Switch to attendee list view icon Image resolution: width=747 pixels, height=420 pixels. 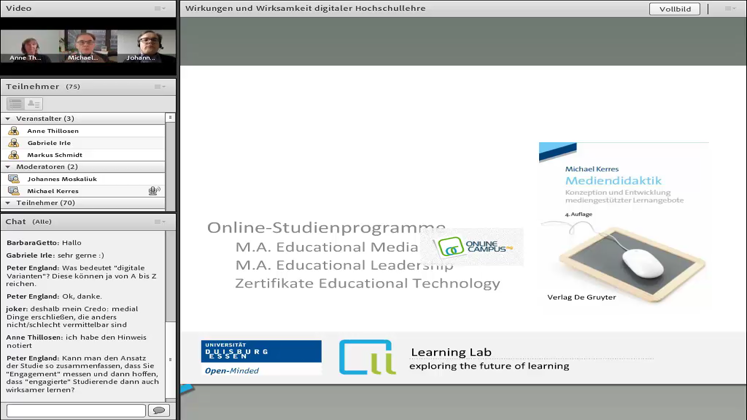point(16,104)
